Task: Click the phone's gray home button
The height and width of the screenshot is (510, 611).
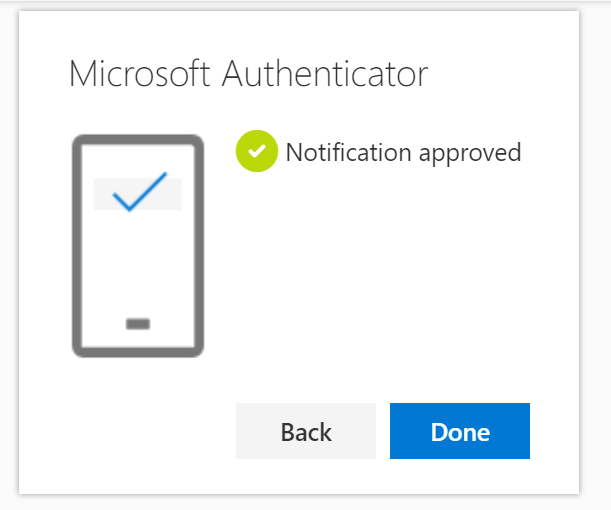Action: (x=138, y=324)
